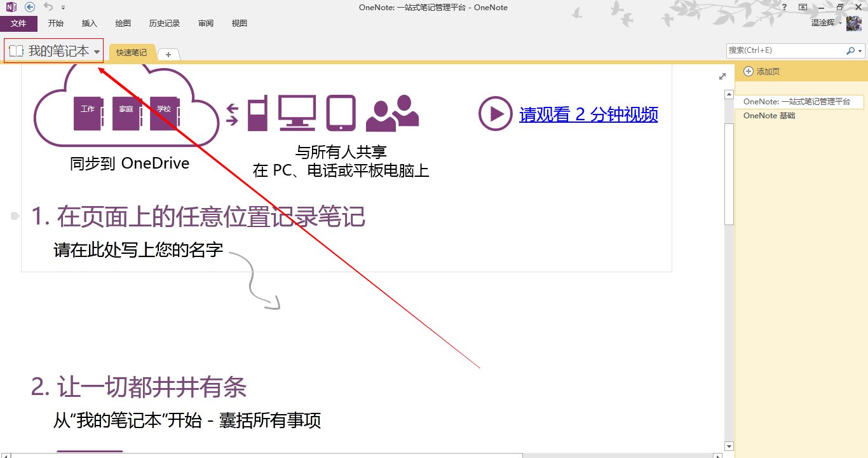
Task: Click the vertical scrollbar down arrow
Action: coord(728,446)
